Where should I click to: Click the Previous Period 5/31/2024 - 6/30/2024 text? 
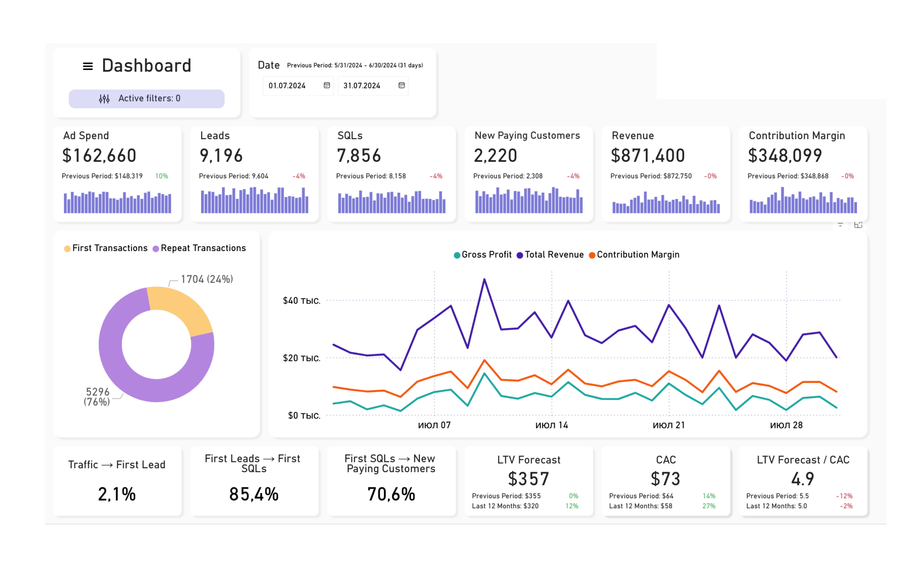[355, 65]
